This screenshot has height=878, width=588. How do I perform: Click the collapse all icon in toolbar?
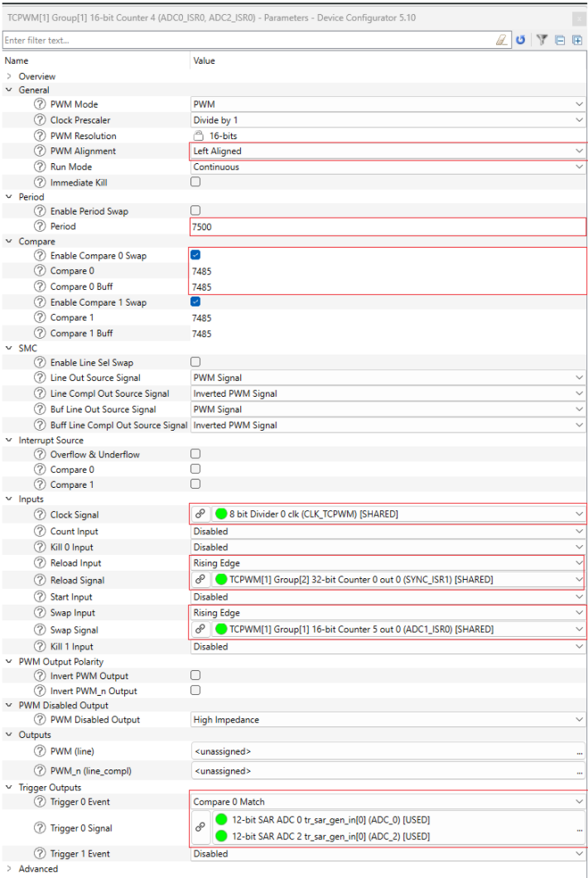(560, 40)
